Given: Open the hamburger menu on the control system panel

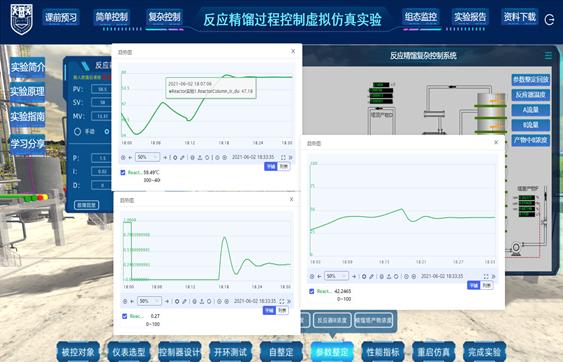Looking at the screenshot, I should (548, 56).
